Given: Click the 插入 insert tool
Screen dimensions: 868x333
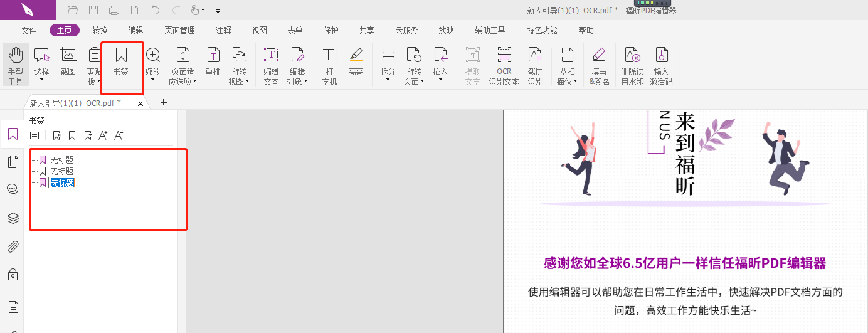Looking at the screenshot, I should pos(441,65).
